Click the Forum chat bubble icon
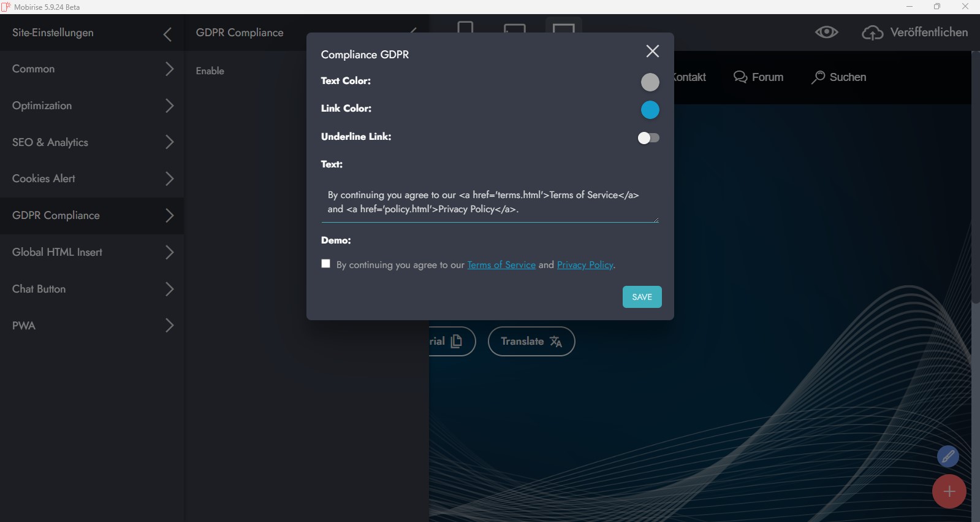This screenshot has width=980, height=522. coord(740,77)
